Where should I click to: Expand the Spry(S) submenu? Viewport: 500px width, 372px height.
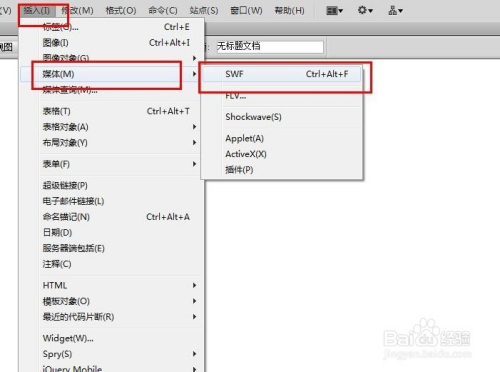click(x=112, y=354)
